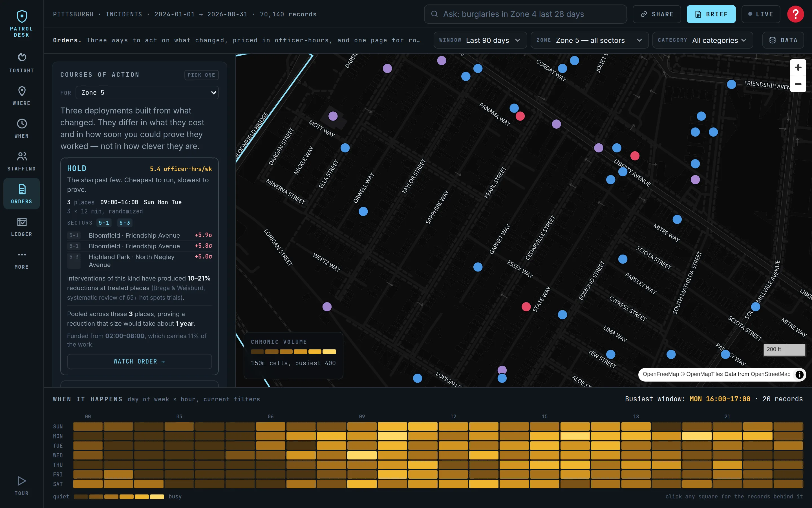Image resolution: width=812 pixels, height=508 pixels.
Task: Zoom in on the map with plus
Action: coord(798,67)
